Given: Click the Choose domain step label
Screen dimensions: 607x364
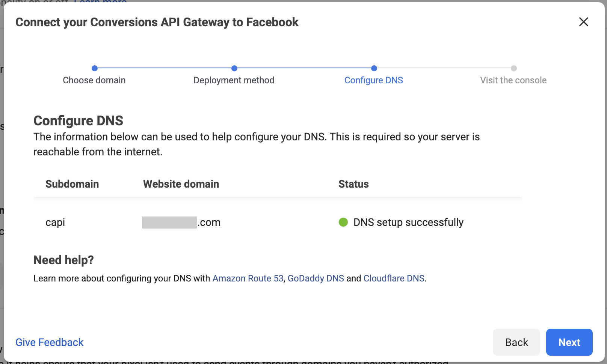Looking at the screenshot, I should pyautogui.click(x=94, y=80).
